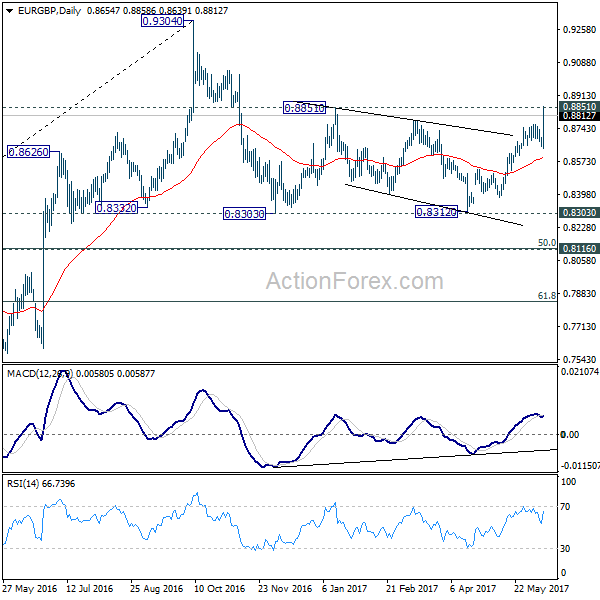This screenshot has height=600, width=600.
Task: Click the 27 May 2016 date on time axis
Action: pos(29,588)
